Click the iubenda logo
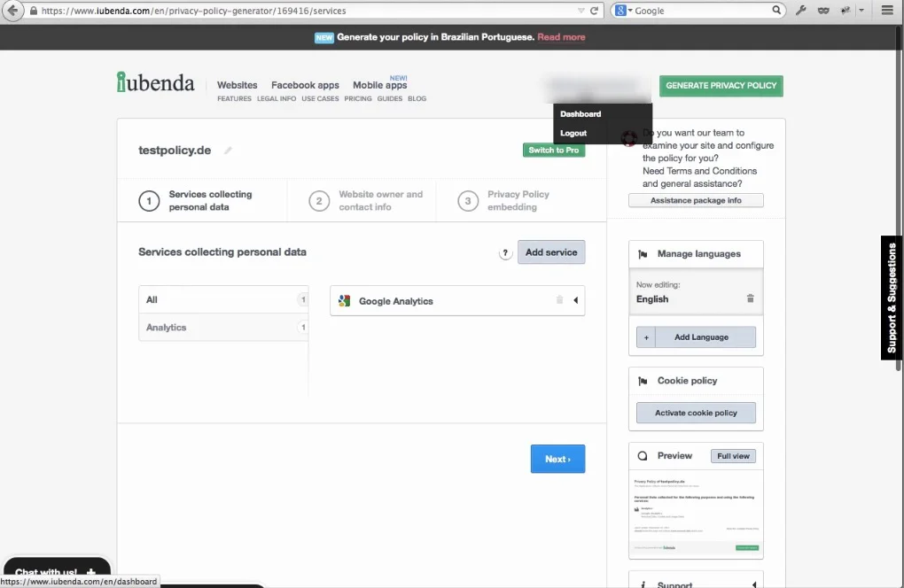This screenshot has width=904, height=588. 155,81
